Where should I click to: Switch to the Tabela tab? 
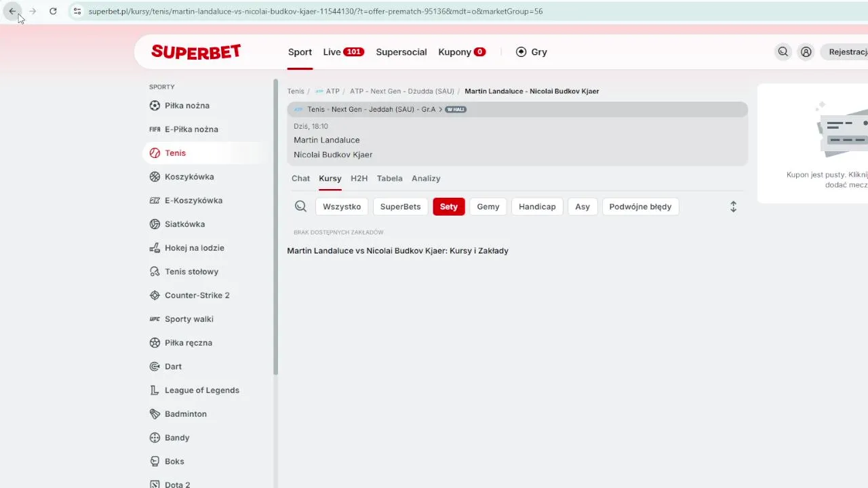pos(390,178)
